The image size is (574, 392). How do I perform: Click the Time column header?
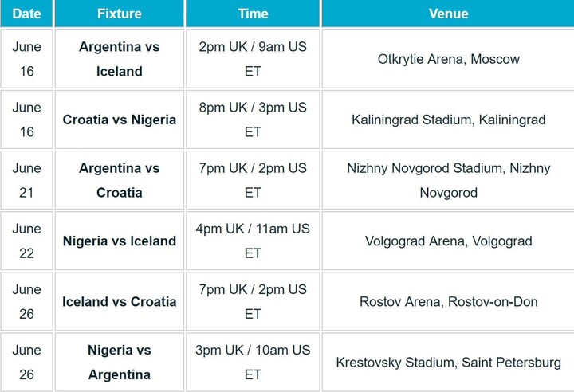[253, 14]
